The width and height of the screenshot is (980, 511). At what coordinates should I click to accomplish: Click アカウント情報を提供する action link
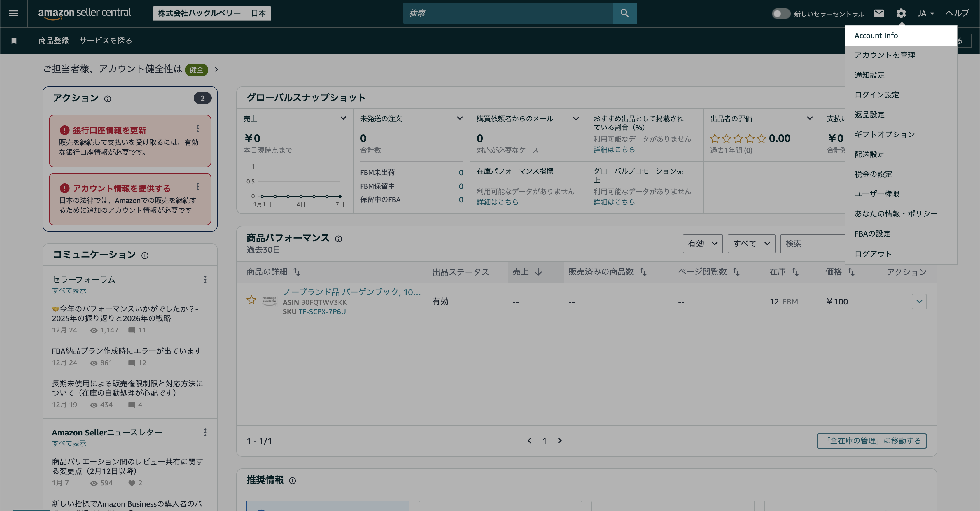coord(122,188)
